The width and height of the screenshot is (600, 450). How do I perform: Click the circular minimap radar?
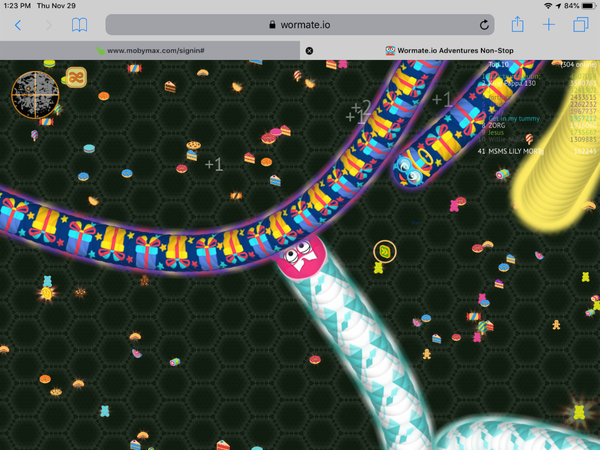(x=35, y=95)
